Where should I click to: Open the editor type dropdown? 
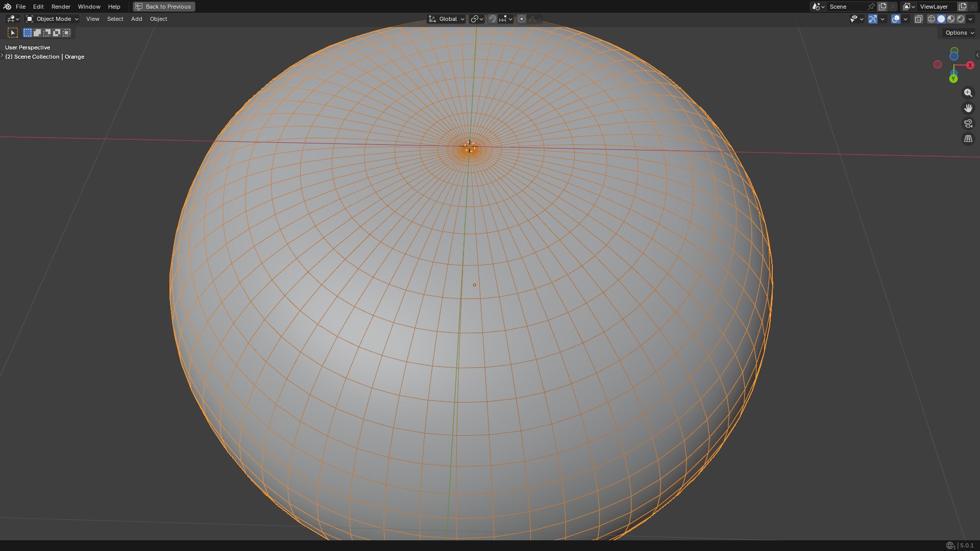13,19
